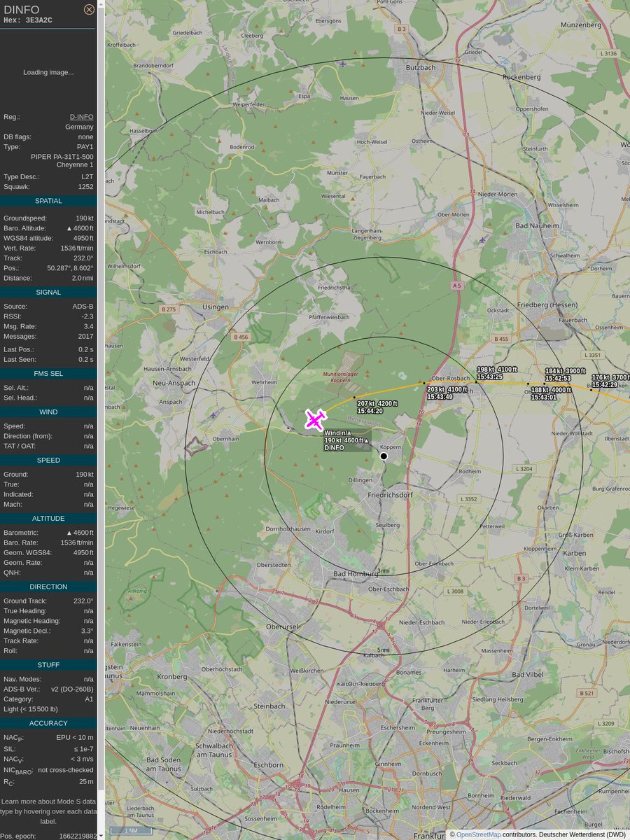The width and height of the screenshot is (630, 840).
Task: Click the 1 NM map scale bar
Action: tap(129, 830)
